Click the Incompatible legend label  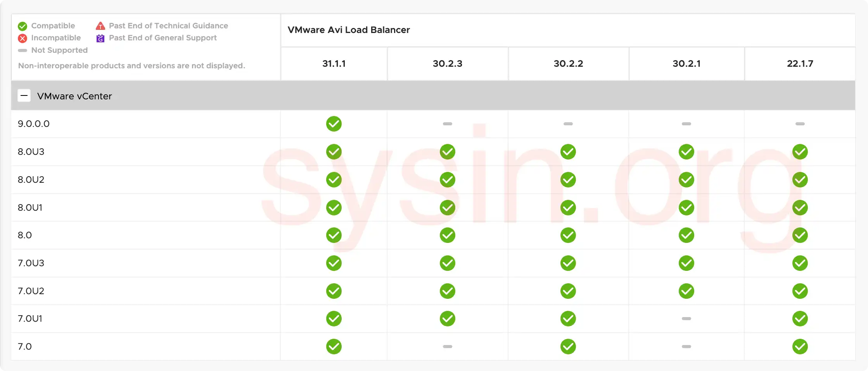(56, 38)
